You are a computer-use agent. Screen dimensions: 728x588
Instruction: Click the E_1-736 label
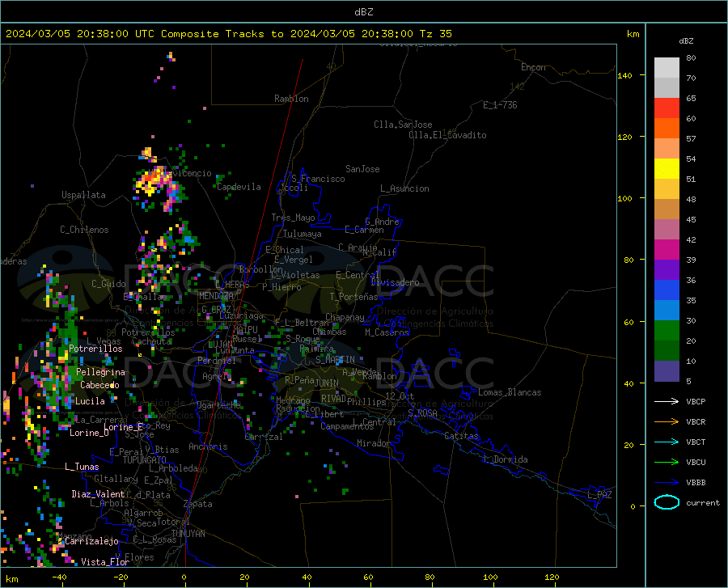(500, 105)
